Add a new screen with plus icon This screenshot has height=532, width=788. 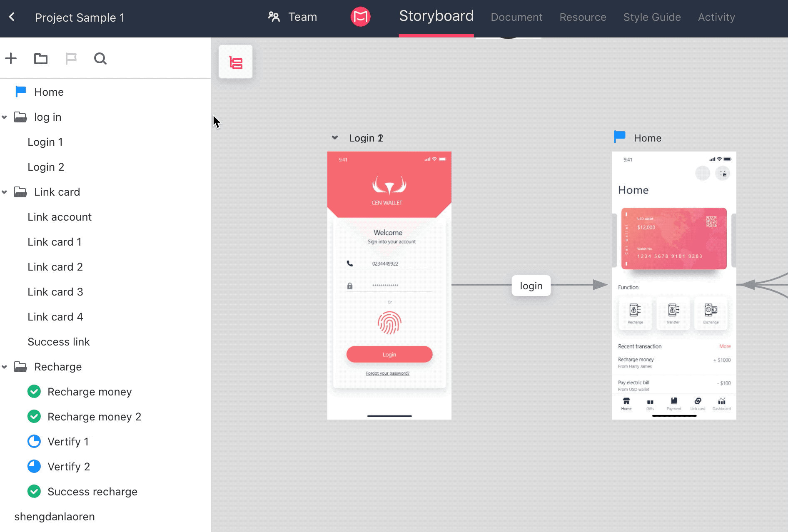[x=11, y=58]
